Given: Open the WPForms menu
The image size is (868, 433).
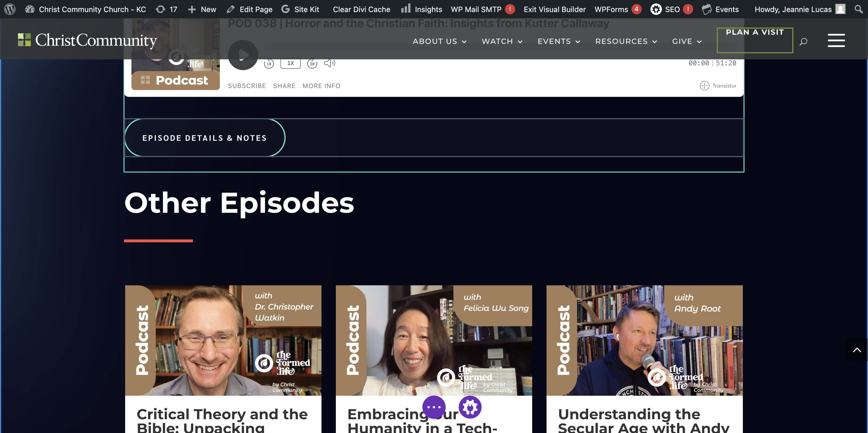Looking at the screenshot, I should 611,9.
